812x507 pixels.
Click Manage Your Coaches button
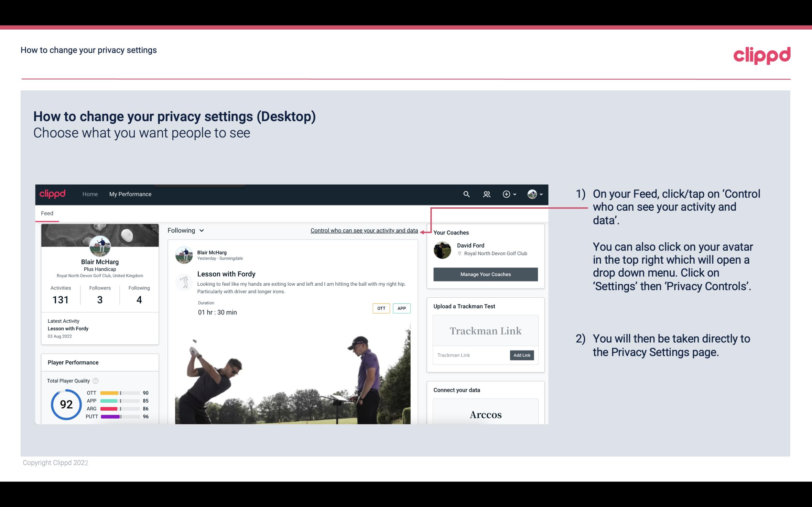pyautogui.click(x=485, y=274)
